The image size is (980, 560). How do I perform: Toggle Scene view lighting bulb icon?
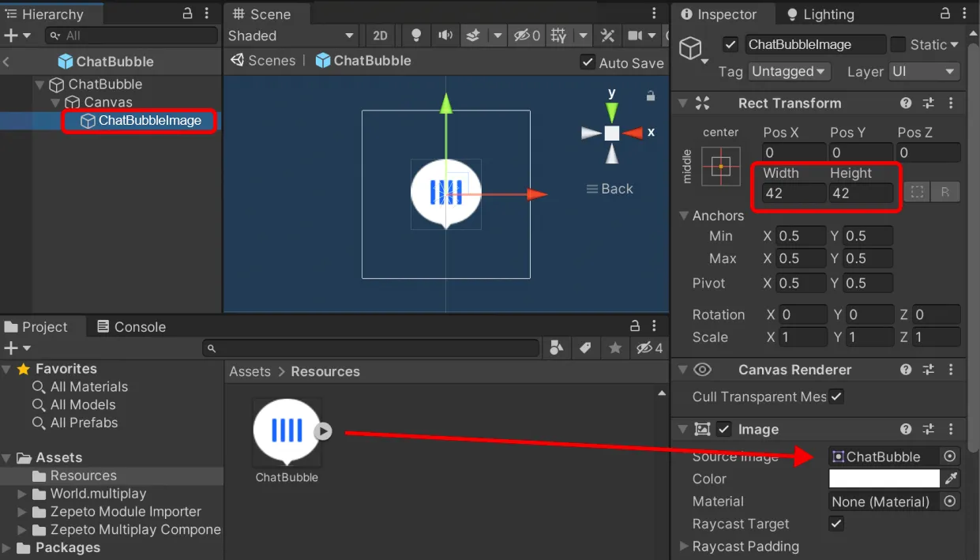(416, 36)
